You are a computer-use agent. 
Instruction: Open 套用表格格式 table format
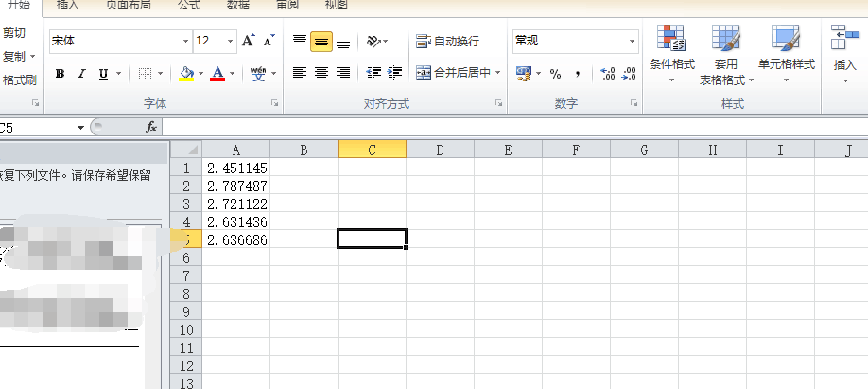tap(726, 54)
